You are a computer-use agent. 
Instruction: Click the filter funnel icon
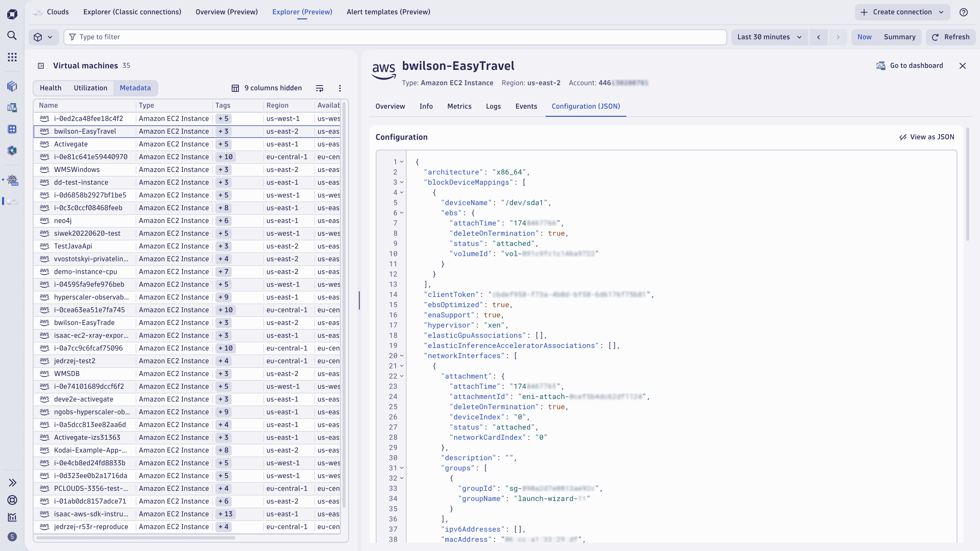pos(72,37)
